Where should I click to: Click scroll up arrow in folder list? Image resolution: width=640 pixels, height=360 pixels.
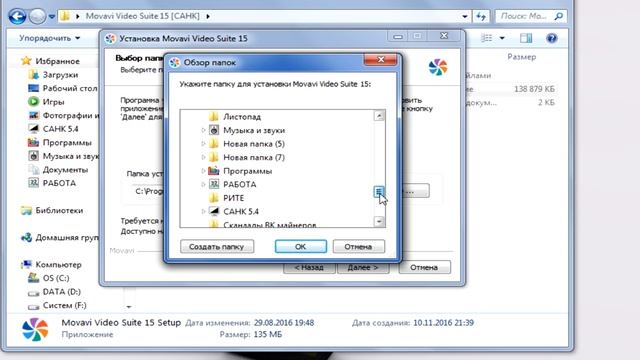coord(379,116)
